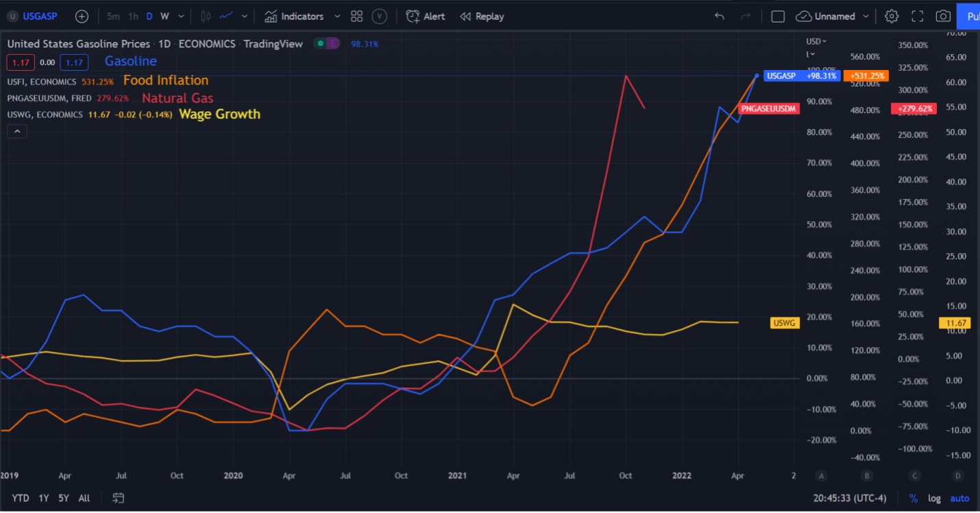Open the go-to-date calendar icon
Viewport: 980px width, 513px height.
[119, 498]
